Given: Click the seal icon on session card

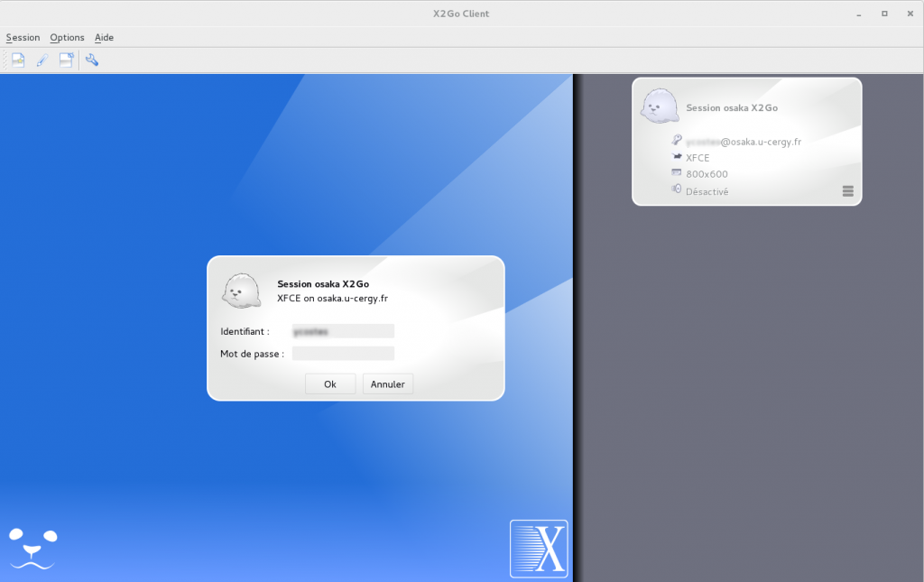Looking at the screenshot, I should point(660,106).
